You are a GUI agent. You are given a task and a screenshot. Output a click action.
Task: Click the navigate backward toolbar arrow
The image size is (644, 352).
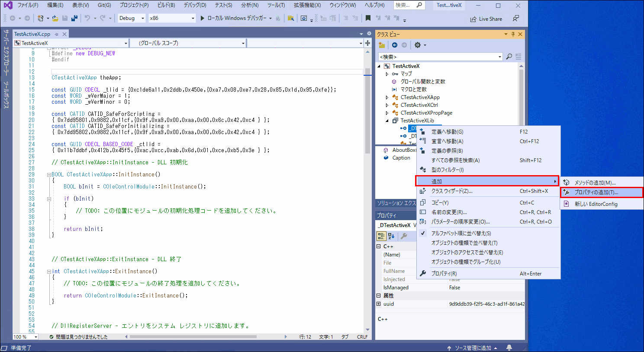click(13, 18)
